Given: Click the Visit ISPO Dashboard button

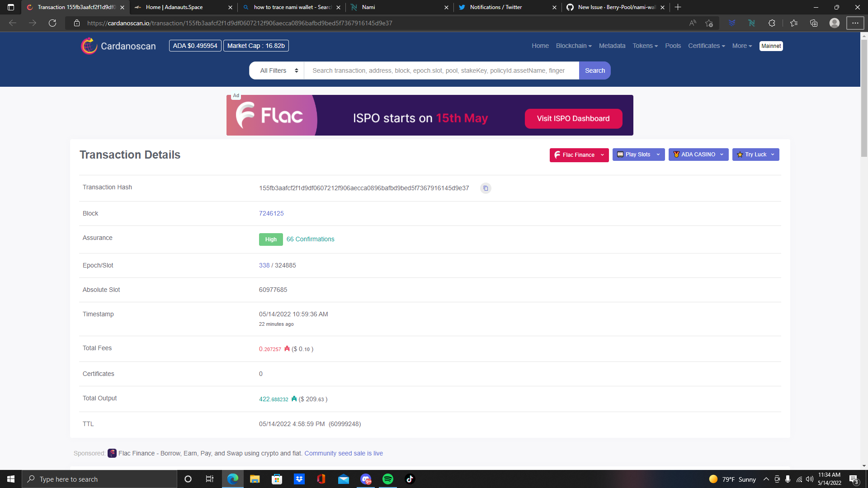Looking at the screenshot, I should click(573, 118).
